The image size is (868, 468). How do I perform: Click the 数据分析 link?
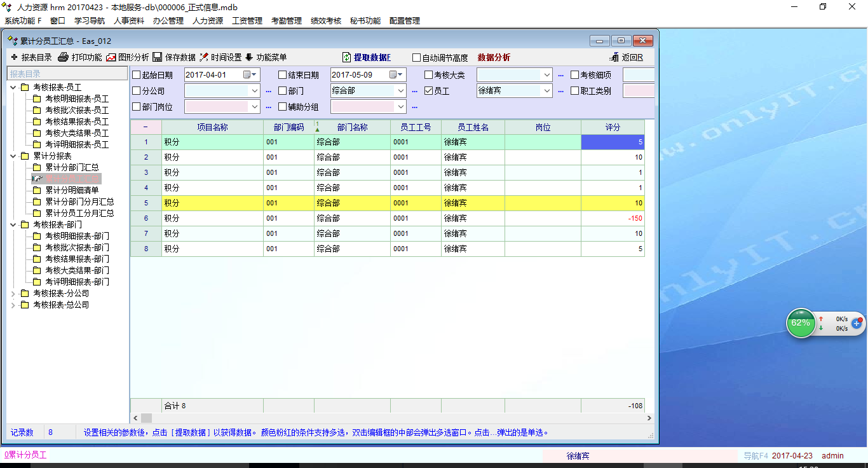(494, 57)
